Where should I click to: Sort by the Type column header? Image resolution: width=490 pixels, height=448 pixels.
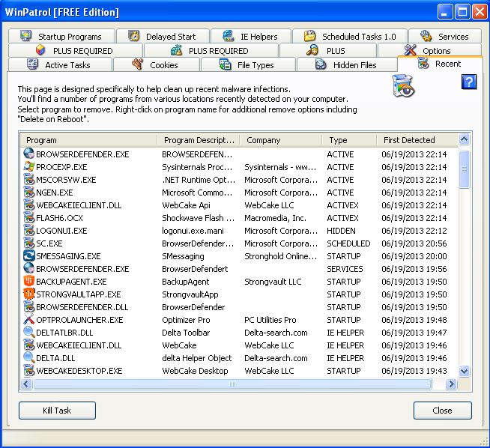point(350,140)
